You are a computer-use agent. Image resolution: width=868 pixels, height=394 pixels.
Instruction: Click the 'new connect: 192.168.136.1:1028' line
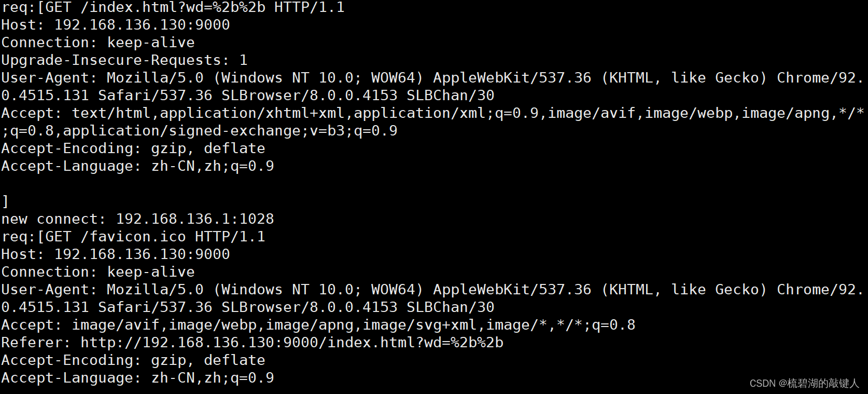click(137, 219)
